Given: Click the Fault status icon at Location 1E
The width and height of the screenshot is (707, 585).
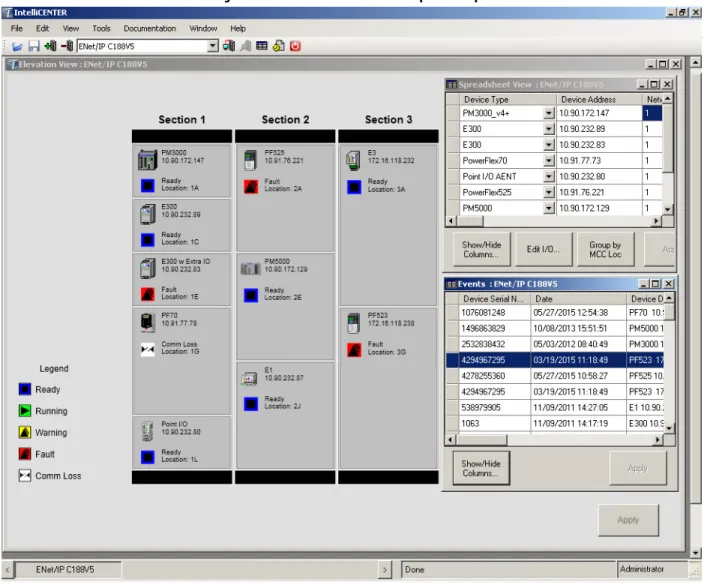Looking at the screenshot, I should pyautogui.click(x=148, y=295).
